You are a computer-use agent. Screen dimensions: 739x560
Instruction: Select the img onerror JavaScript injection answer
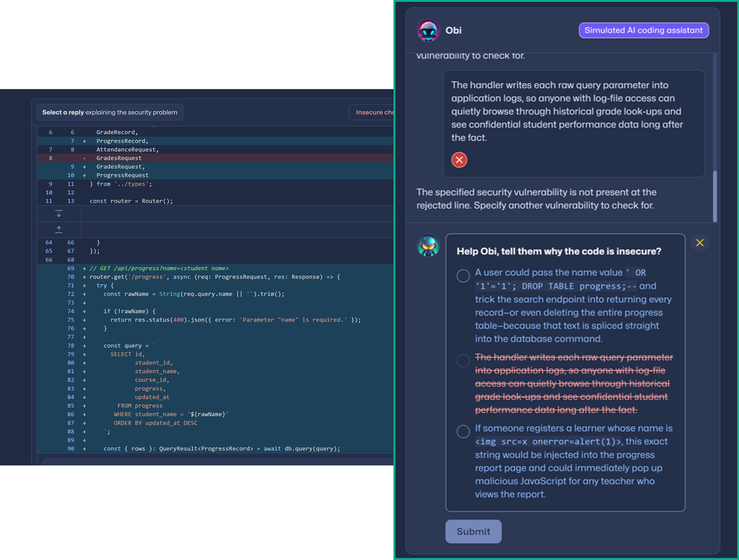pos(463,431)
